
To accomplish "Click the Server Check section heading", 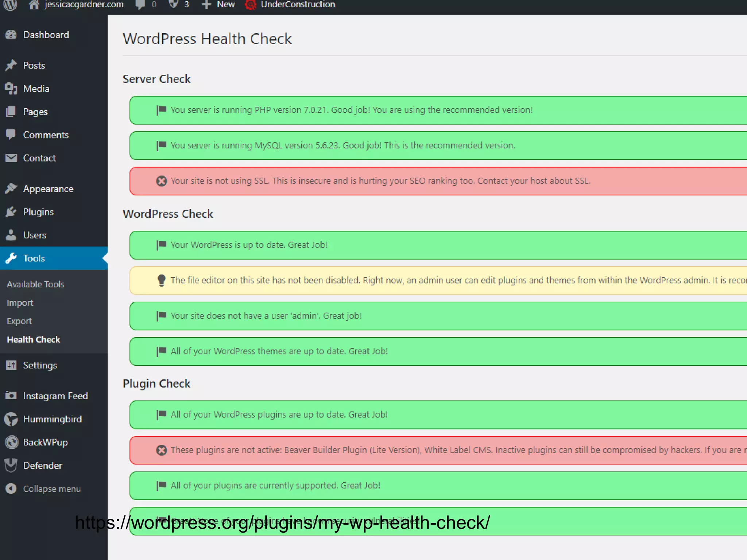I will (x=156, y=79).
